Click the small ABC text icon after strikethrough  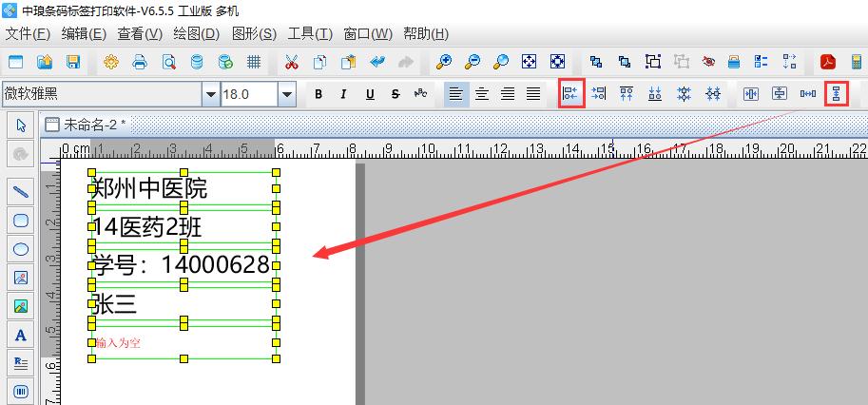(x=421, y=94)
